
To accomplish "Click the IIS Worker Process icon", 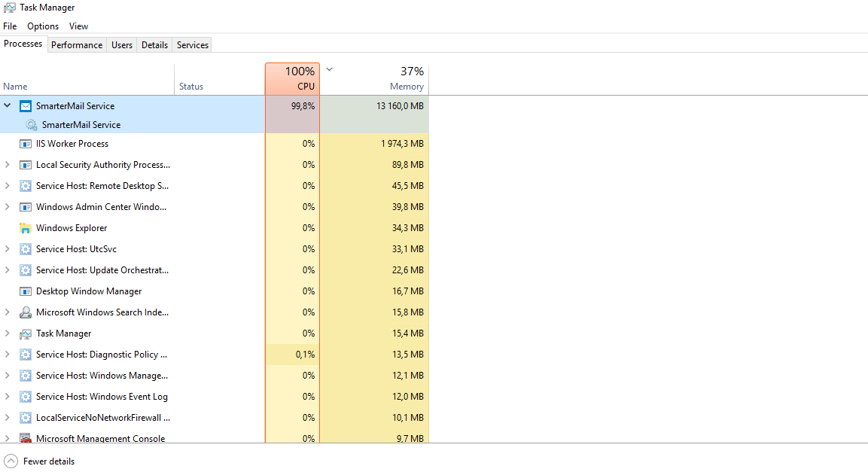I will (26, 144).
